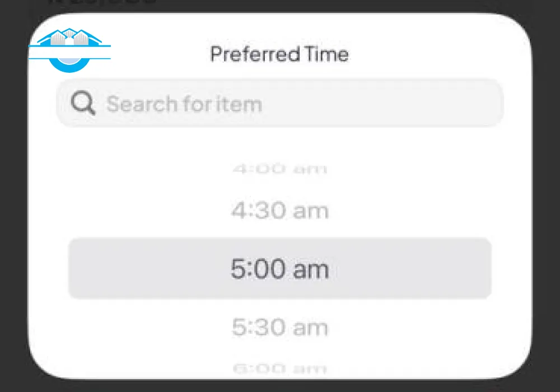Viewport: 560px width, 392px height.
Task: Pick 5:30 am as preferred time
Action: (279, 326)
